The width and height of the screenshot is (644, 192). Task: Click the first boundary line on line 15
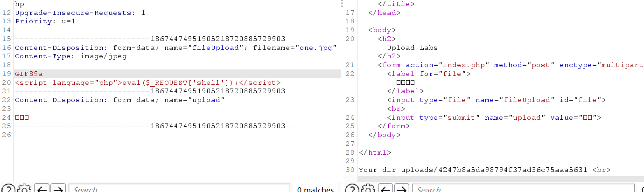(150, 39)
